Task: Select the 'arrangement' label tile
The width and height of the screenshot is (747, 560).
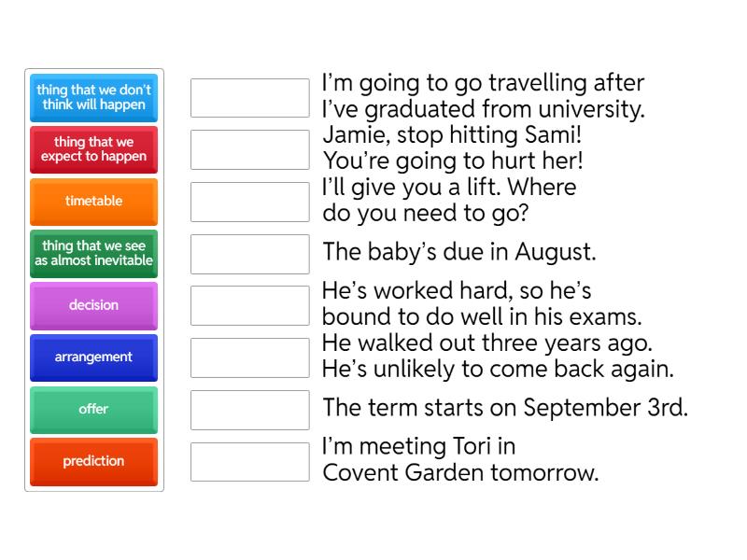Action: [93, 357]
